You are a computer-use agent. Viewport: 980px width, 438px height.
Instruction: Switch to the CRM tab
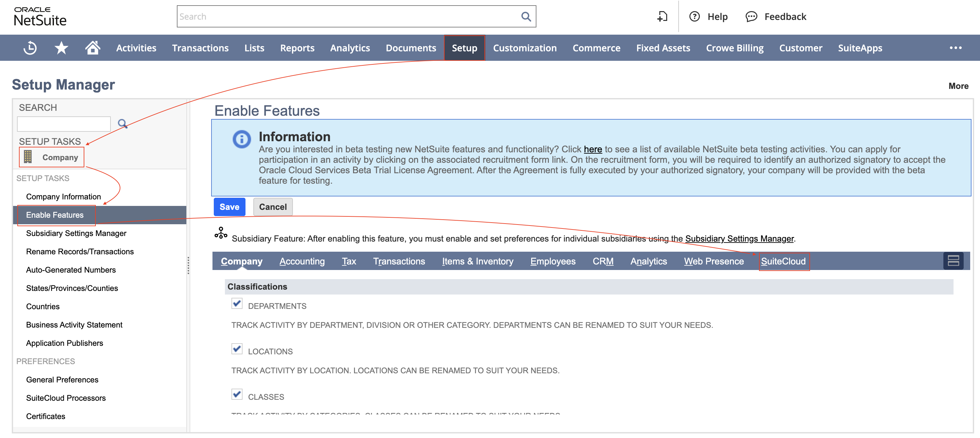pos(602,261)
